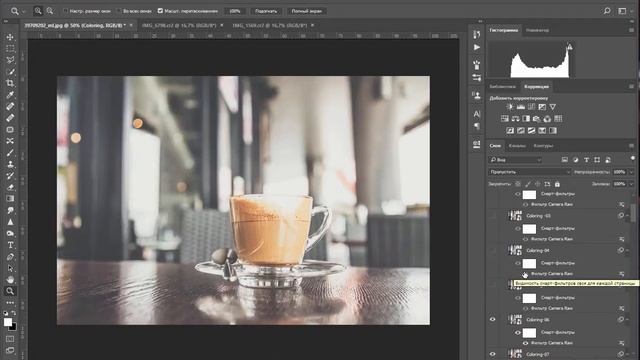Open the Histogram panel menu
Screen dimensions: 640x360
(x=631, y=30)
